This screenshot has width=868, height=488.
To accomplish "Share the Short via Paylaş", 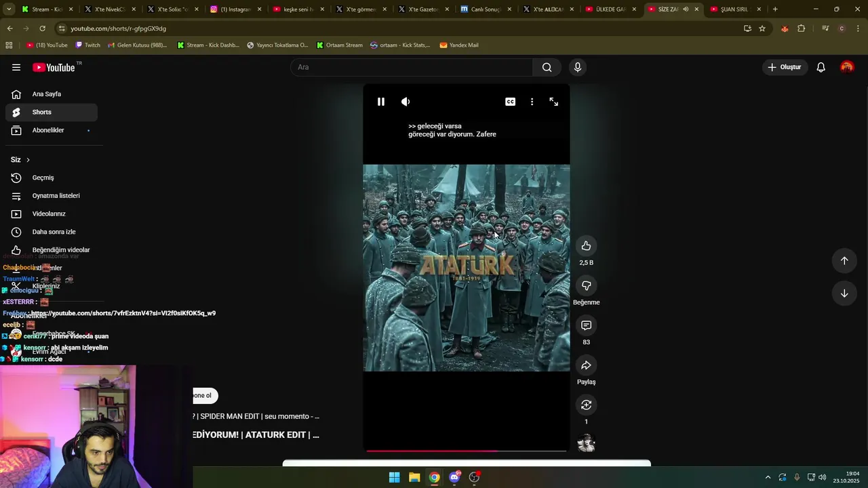I will point(587,365).
